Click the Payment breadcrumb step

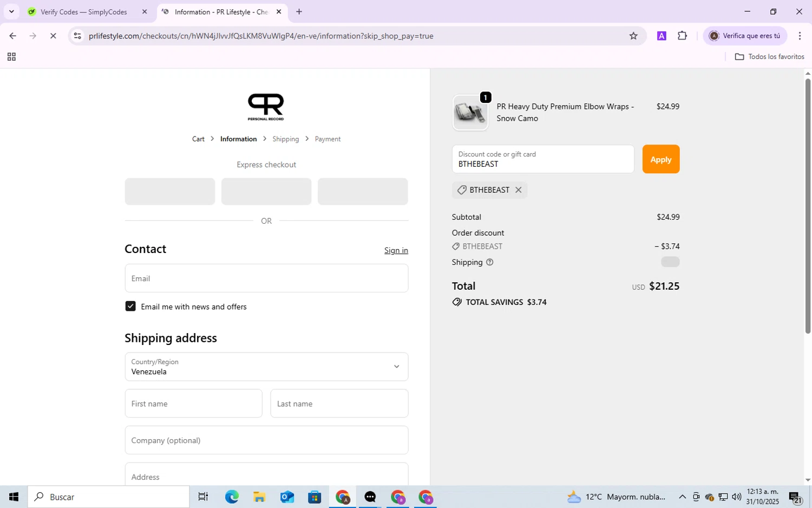click(x=328, y=139)
